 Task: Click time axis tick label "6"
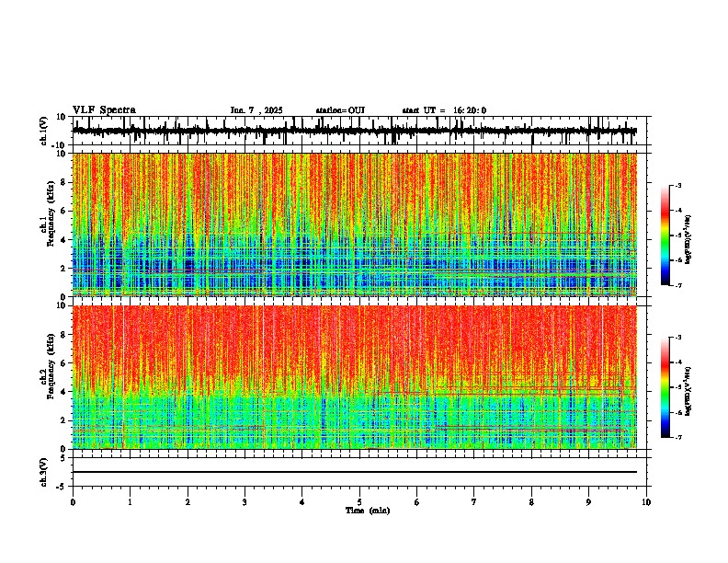[417, 502]
